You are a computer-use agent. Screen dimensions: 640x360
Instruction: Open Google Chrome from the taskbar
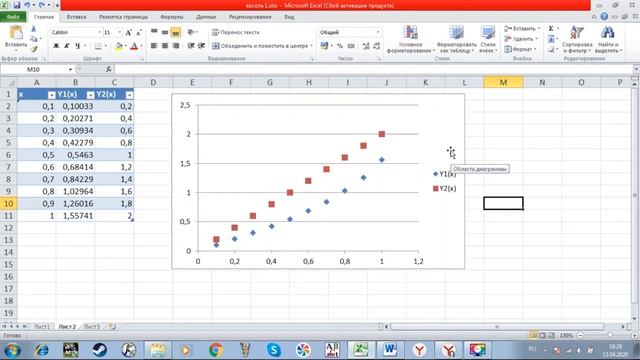pos(216,350)
